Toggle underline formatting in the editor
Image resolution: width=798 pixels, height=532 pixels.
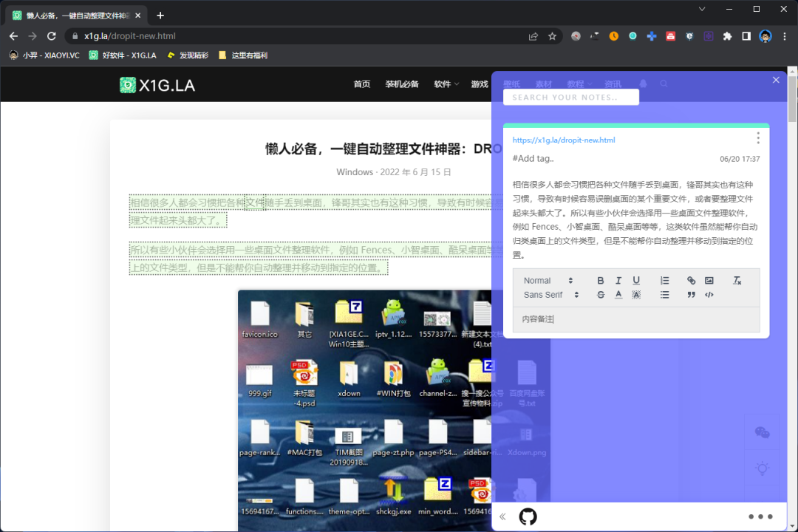[636, 280]
